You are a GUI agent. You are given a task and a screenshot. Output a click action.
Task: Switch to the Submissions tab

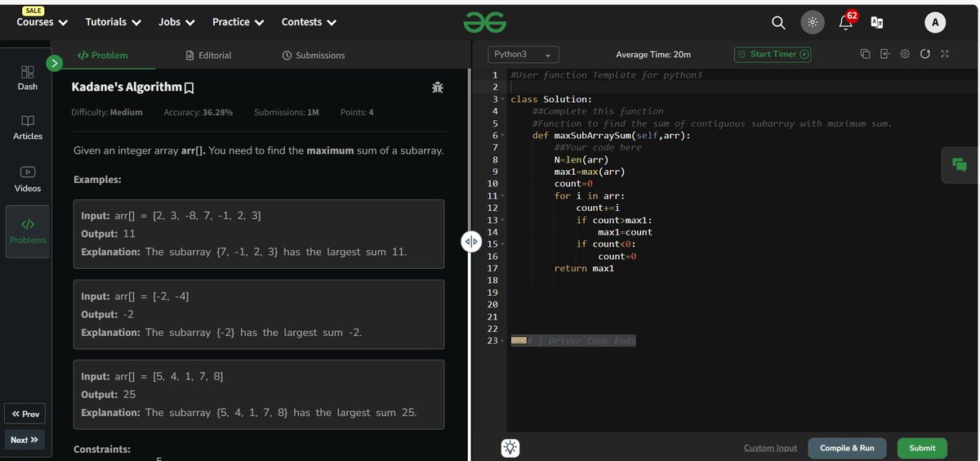tap(314, 56)
